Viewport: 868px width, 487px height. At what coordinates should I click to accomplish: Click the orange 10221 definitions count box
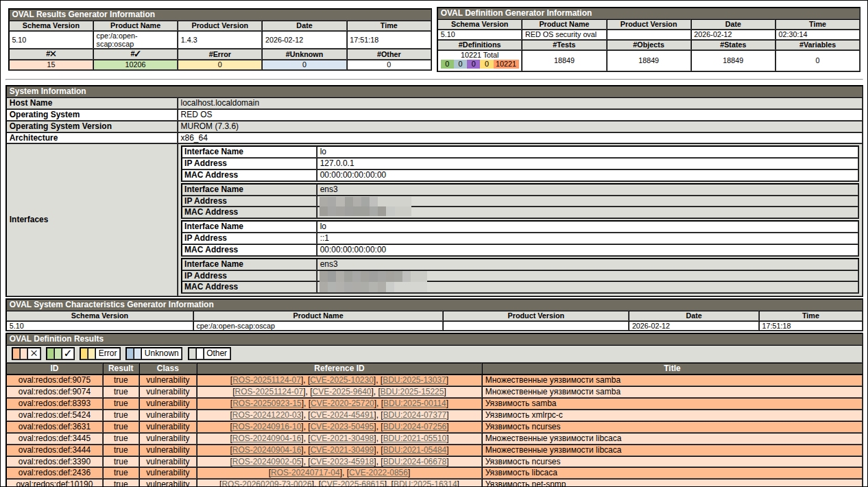tap(506, 64)
